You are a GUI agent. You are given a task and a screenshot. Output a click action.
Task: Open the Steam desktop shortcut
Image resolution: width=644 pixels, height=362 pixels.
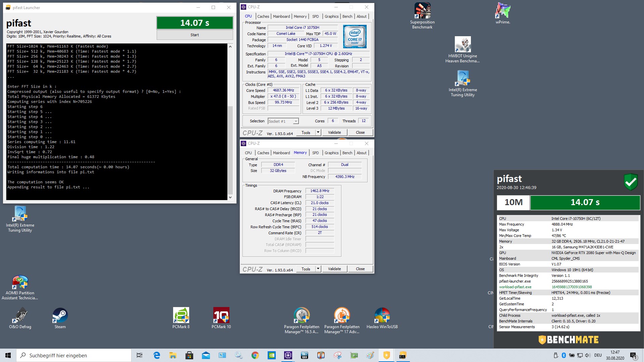point(60,318)
